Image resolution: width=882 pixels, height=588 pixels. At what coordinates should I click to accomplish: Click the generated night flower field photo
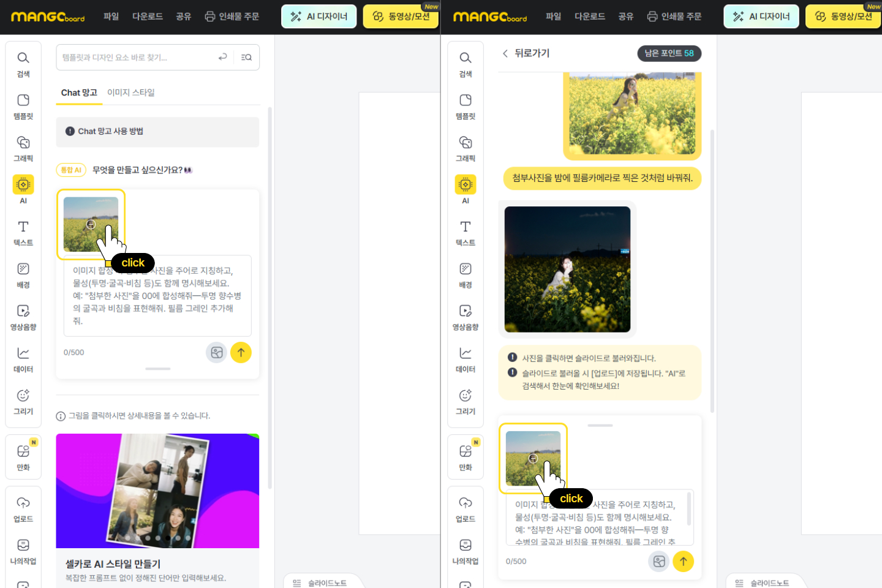click(567, 269)
